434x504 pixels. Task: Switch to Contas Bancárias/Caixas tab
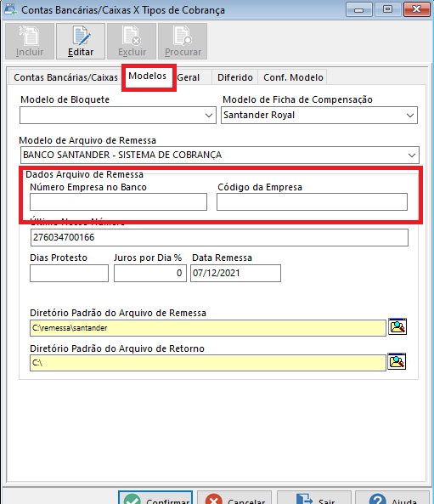[65, 77]
